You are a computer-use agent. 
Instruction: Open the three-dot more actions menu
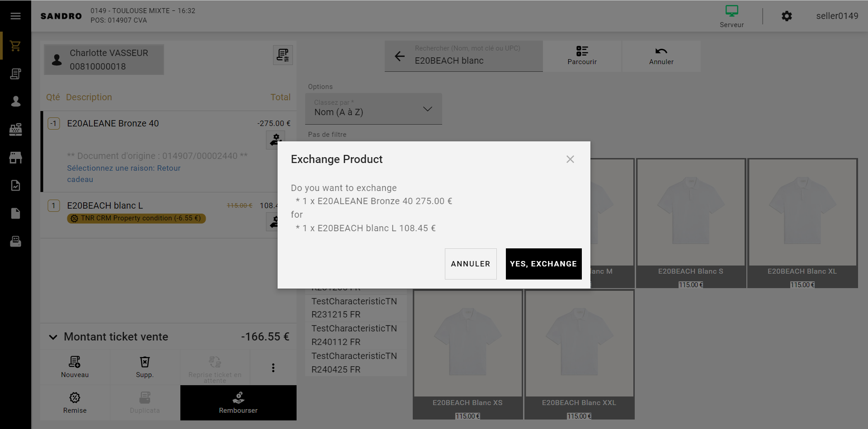pyautogui.click(x=273, y=368)
